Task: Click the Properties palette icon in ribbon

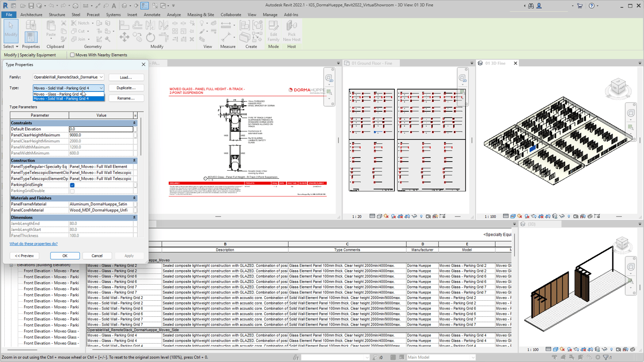Action: coord(31,37)
